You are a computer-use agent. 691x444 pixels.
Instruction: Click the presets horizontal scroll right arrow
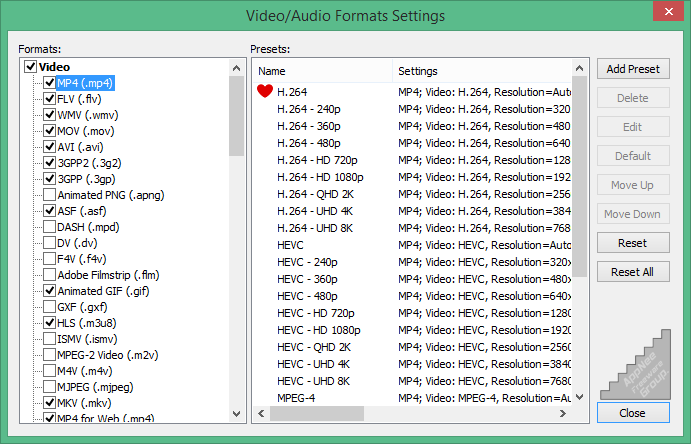(563, 413)
